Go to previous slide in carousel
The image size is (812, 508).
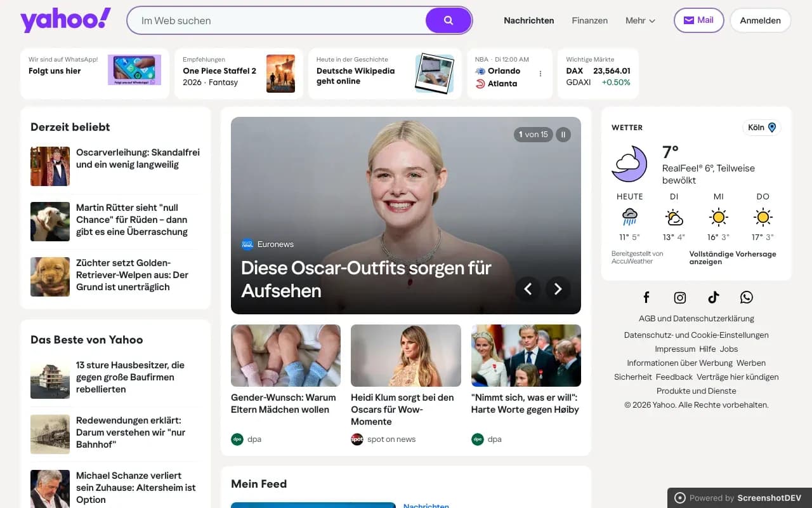(x=528, y=290)
